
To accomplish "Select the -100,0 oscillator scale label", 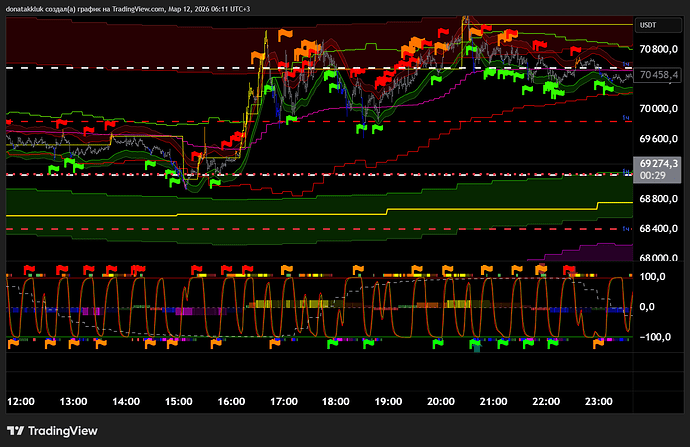I will point(661,336).
